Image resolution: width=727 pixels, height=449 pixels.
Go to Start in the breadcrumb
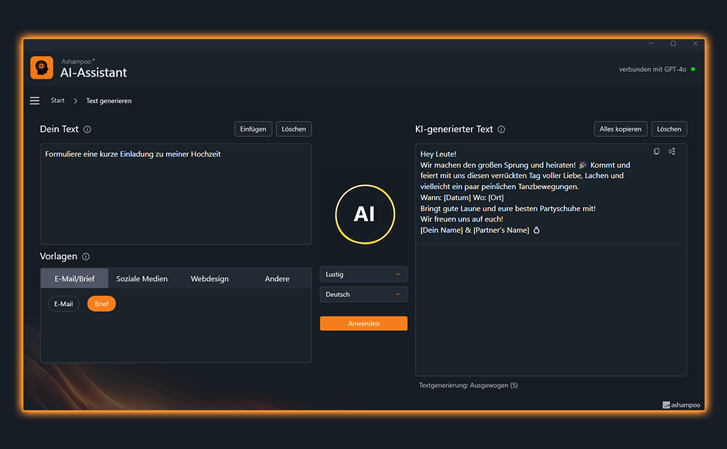[x=58, y=101]
